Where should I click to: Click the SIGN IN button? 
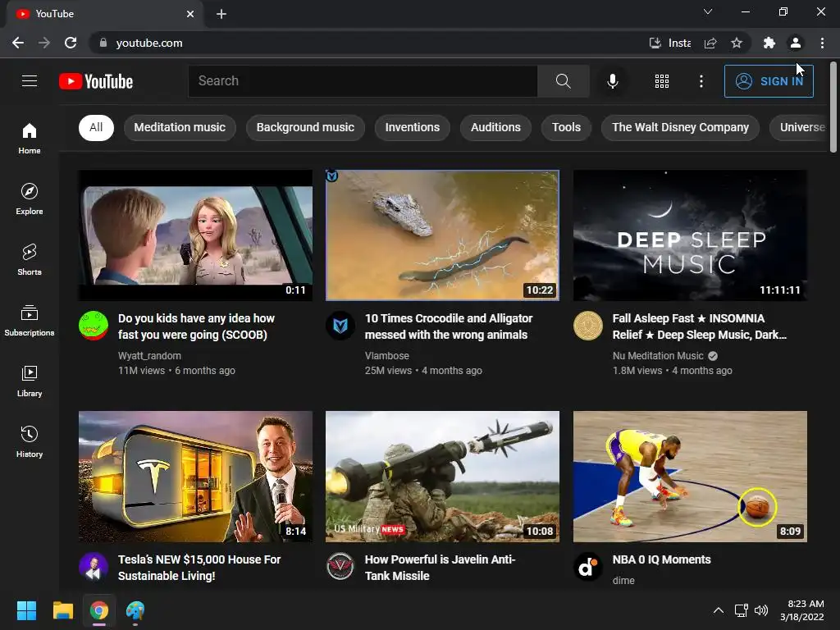pos(769,81)
